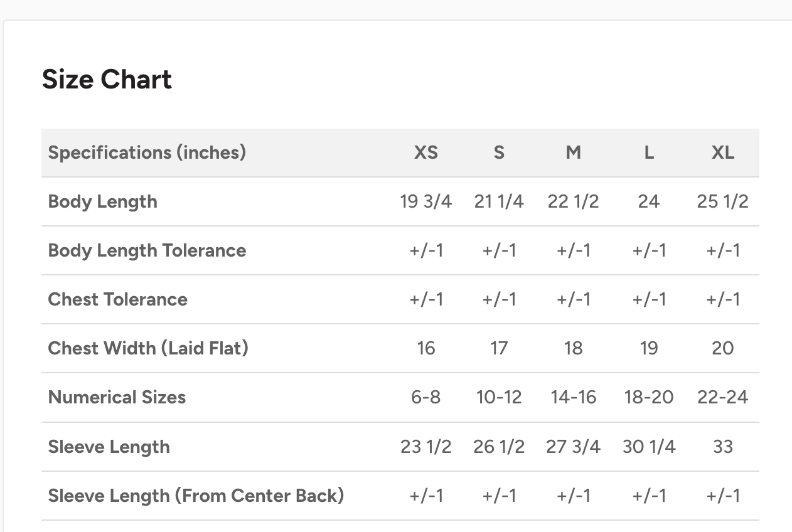The height and width of the screenshot is (532, 792).
Task: Select the XL column header
Action: [722, 152]
